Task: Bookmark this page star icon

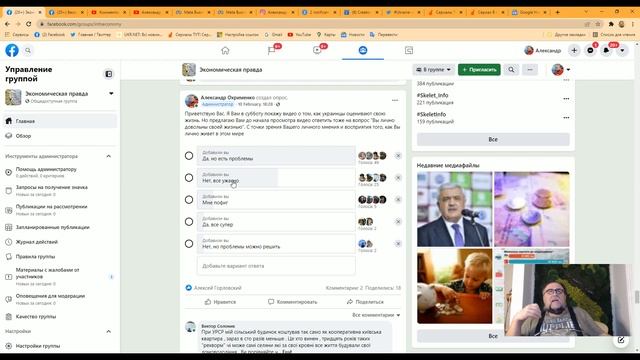Action: (x=598, y=24)
